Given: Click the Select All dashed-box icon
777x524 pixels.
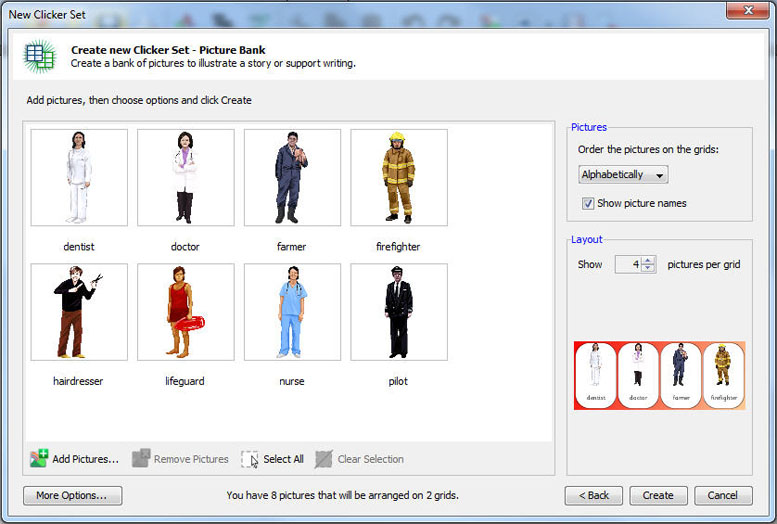Looking at the screenshot, I should pyautogui.click(x=250, y=459).
